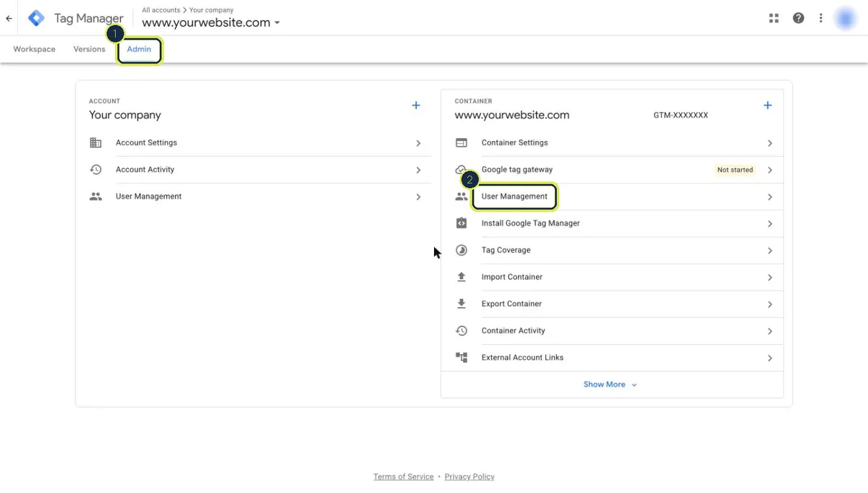Image resolution: width=868 pixels, height=493 pixels.
Task: Click the plus icon to create account
Action: pyautogui.click(x=416, y=106)
